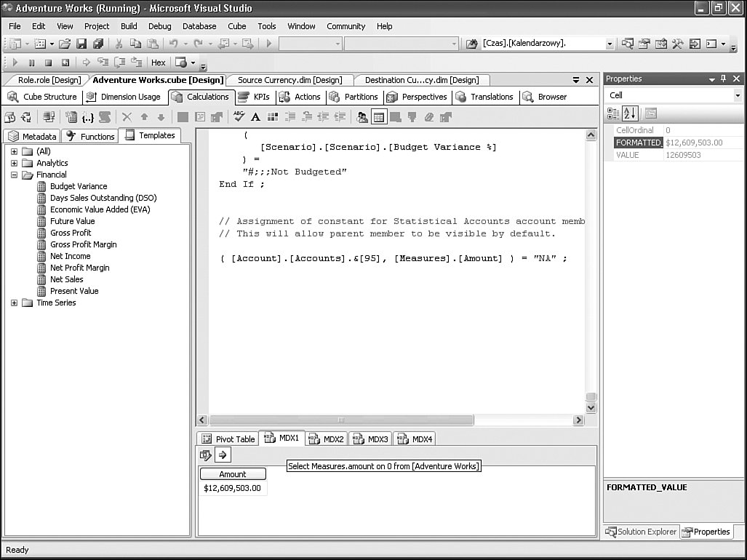Open the active documents list dropdown
This screenshot has width=747, height=560.
click(x=576, y=80)
